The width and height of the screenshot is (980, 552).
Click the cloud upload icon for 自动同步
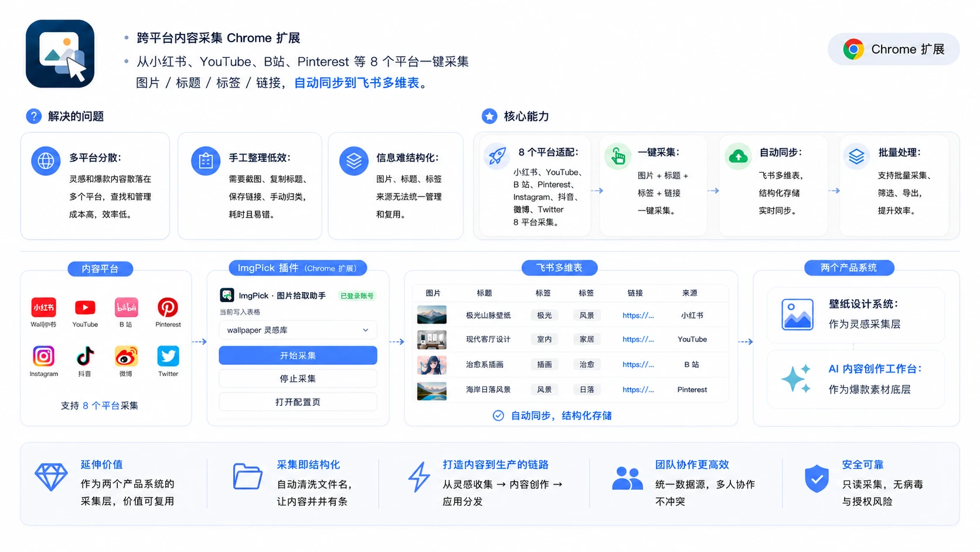pos(738,156)
